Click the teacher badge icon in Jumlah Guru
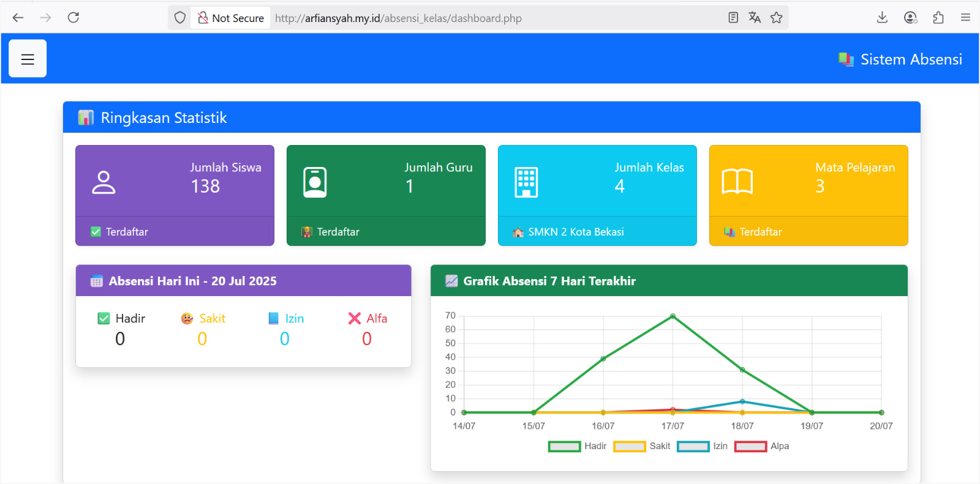980x484 pixels. (x=315, y=182)
